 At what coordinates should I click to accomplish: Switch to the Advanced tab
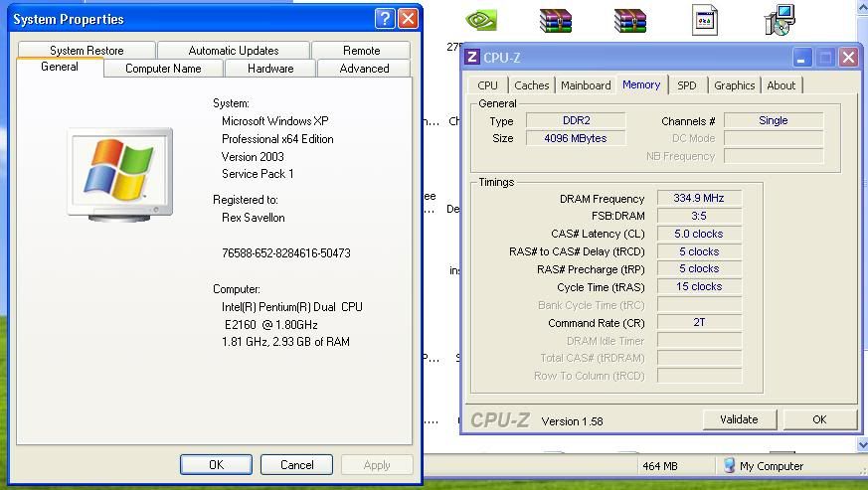coord(364,69)
